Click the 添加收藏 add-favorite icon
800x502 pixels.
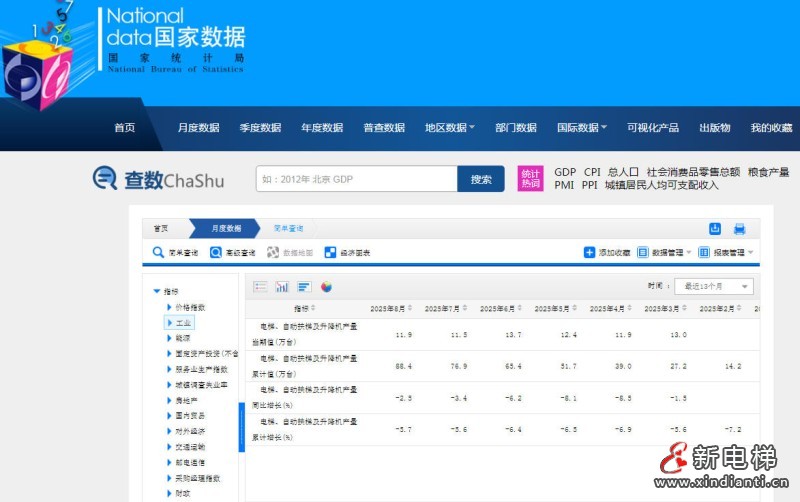589,253
